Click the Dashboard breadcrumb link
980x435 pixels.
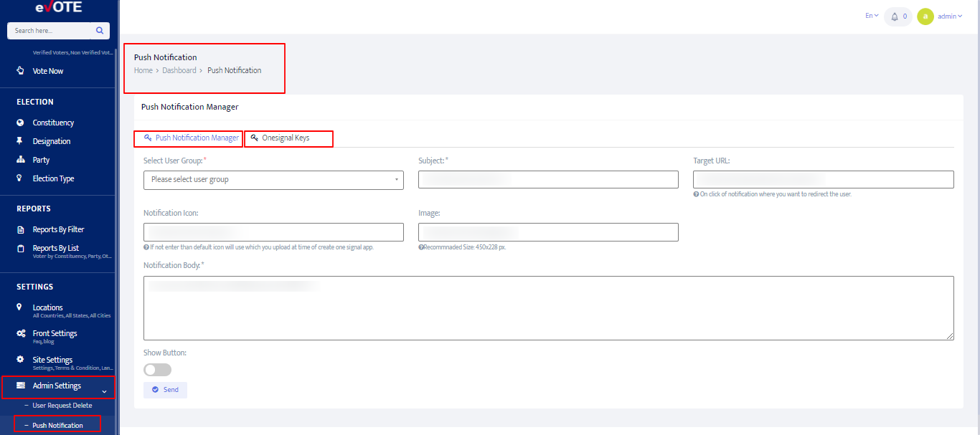pos(179,70)
